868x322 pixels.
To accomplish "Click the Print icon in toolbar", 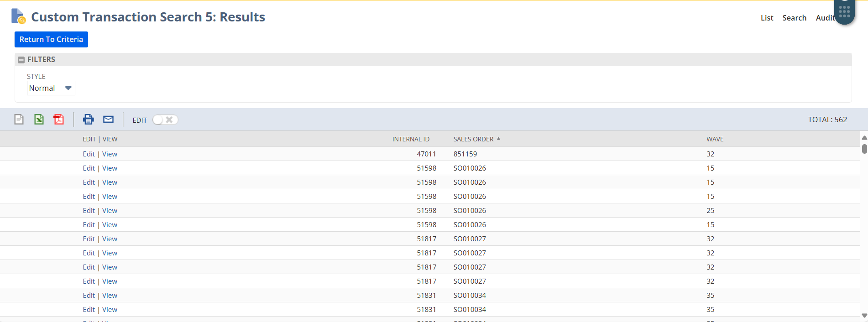I will click(x=88, y=119).
